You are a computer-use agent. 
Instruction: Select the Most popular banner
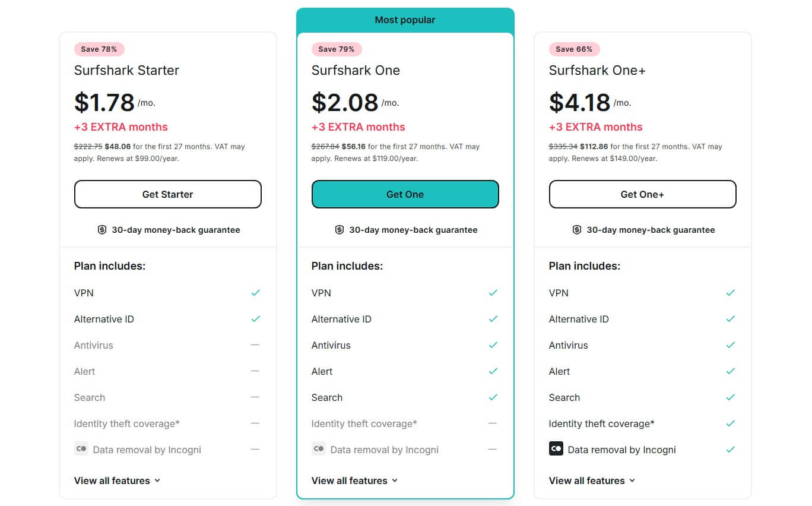(405, 20)
